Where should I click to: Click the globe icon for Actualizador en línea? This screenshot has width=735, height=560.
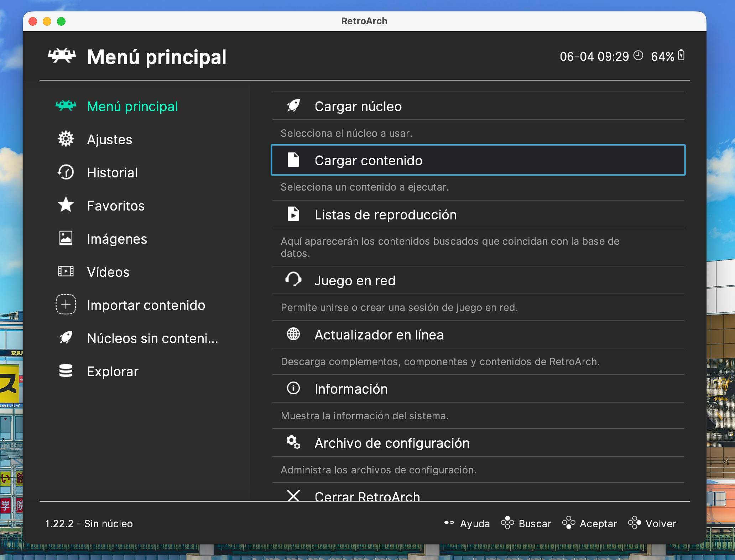click(293, 334)
